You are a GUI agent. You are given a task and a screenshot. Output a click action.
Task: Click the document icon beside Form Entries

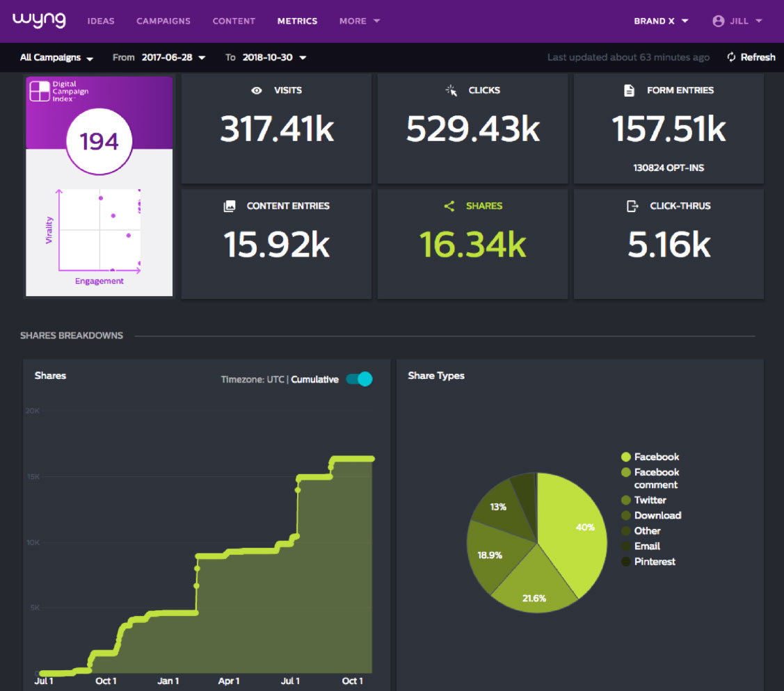coord(630,90)
